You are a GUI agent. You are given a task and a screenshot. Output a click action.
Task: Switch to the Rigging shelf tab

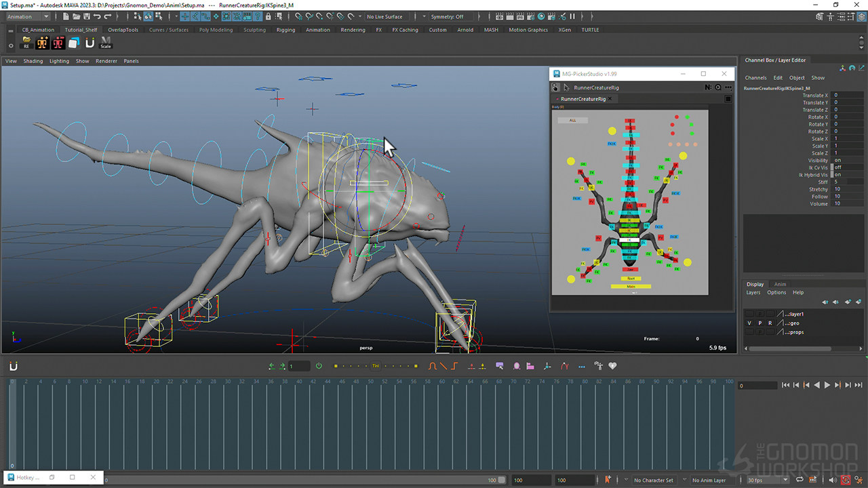tap(285, 30)
